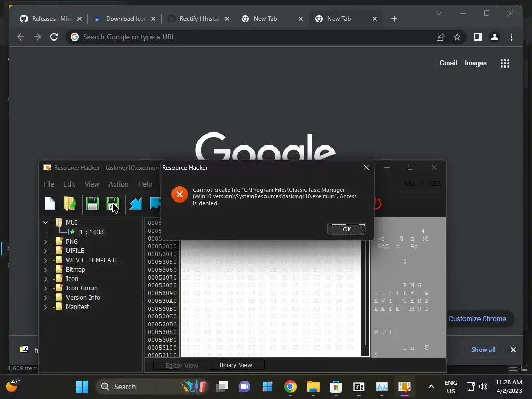This screenshot has width=532, height=399.
Task: Open the Action menu in Resource Hacker
Action: pos(118,184)
